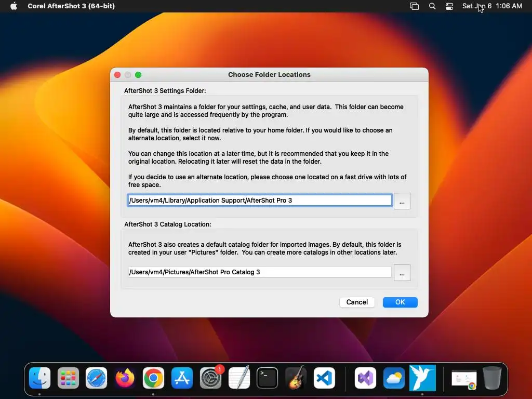This screenshot has height=399, width=532.
Task: Launch Visual Studio Code from dock
Action: click(324, 378)
